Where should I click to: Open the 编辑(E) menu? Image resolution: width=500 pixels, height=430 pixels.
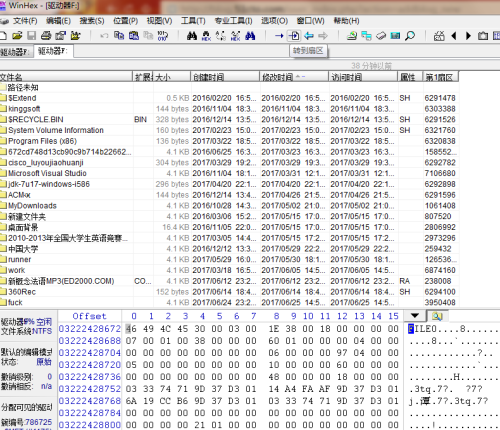coord(59,21)
